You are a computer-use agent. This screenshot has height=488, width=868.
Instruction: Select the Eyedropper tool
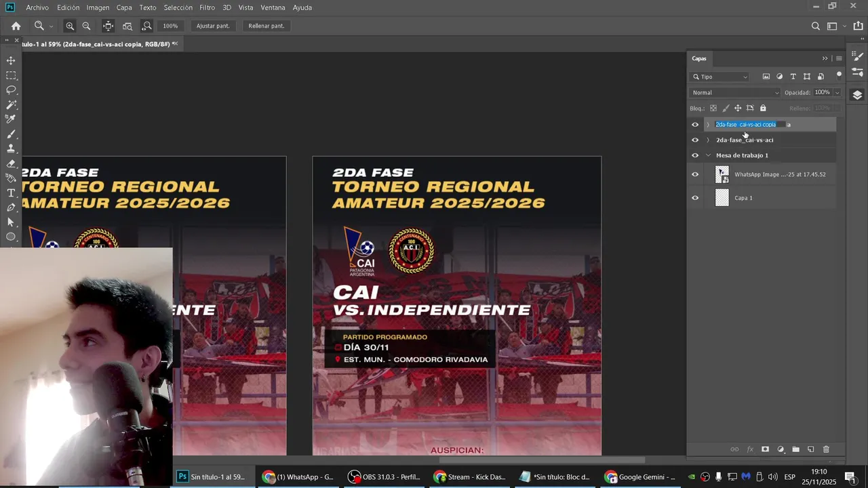click(x=11, y=119)
